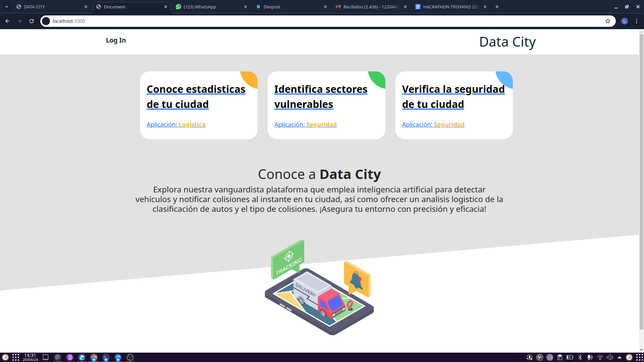This screenshot has height=362, width=644.
Task: Toggle the microphone in the system tray
Action: pos(590,357)
